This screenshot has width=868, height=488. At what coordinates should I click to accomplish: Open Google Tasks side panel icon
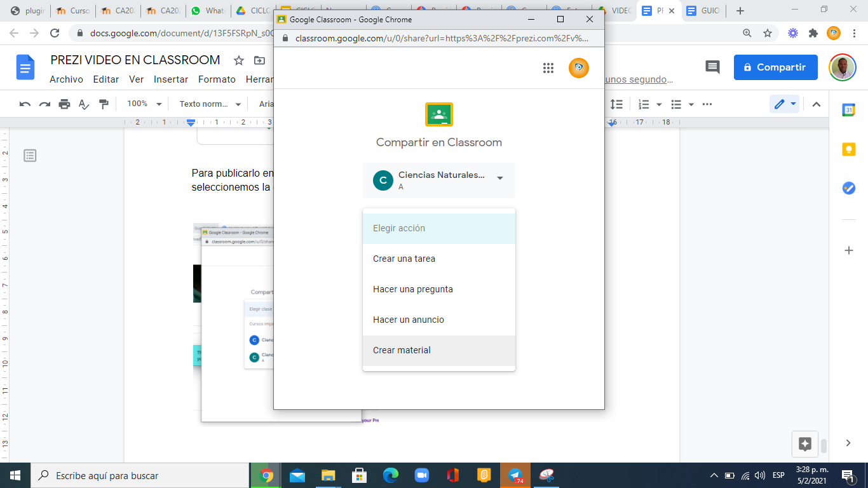coord(848,188)
